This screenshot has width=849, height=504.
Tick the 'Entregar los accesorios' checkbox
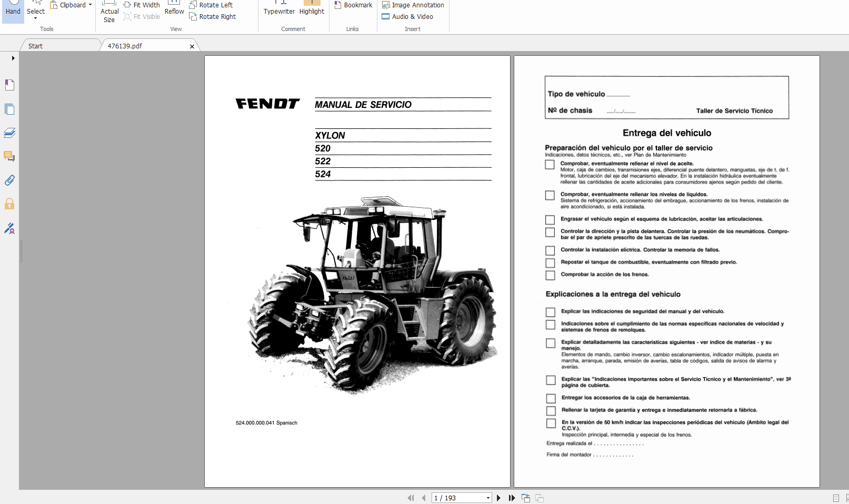[551, 398]
